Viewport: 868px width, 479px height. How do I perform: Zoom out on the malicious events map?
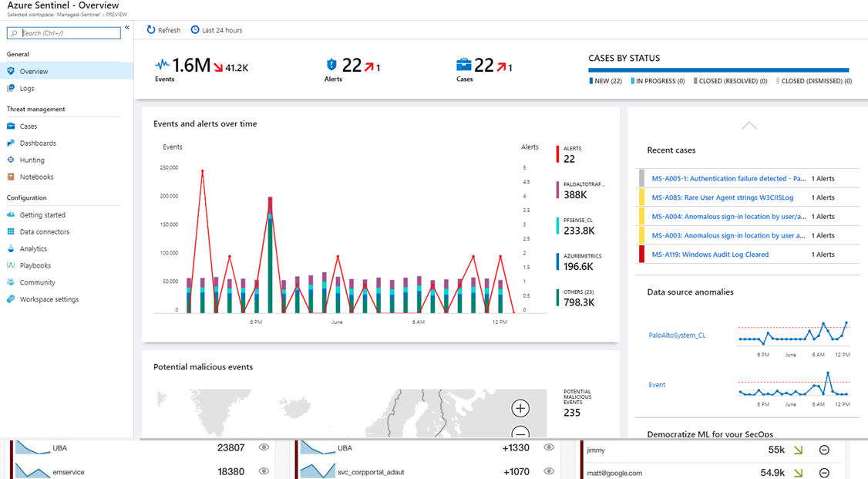click(520, 432)
